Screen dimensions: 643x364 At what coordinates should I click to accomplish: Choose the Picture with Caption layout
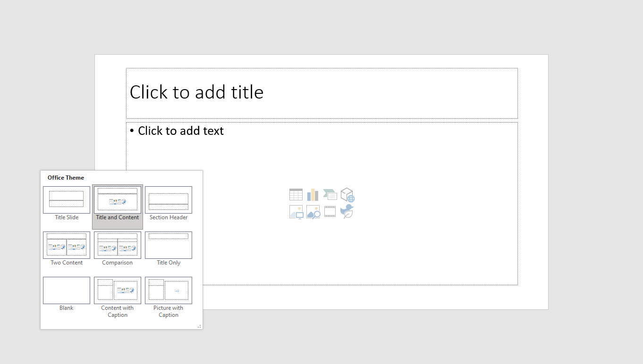click(x=169, y=298)
